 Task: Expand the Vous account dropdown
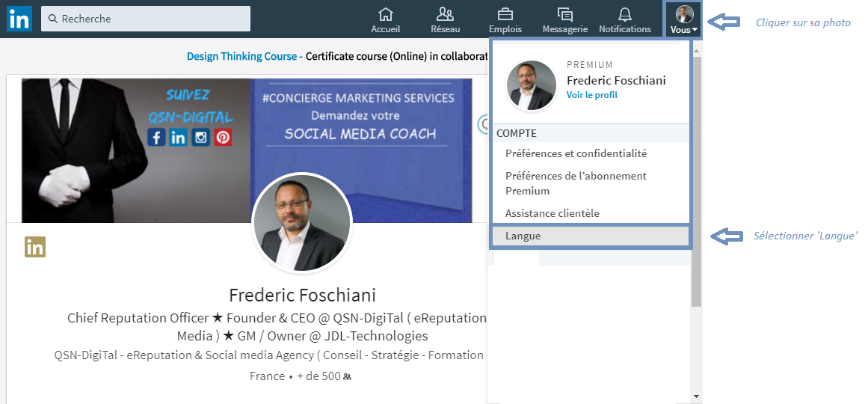pyautogui.click(x=684, y=20)
